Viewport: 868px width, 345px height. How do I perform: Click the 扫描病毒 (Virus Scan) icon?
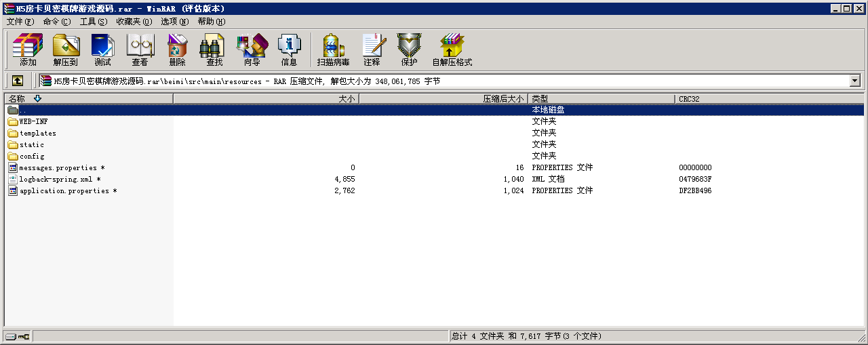coord(333,50)
